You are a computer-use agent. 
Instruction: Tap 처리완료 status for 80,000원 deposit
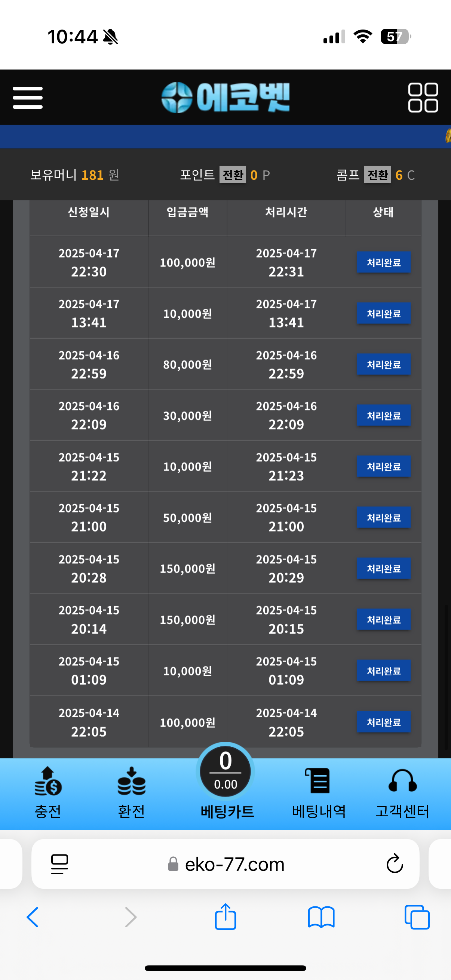[384, 364]
